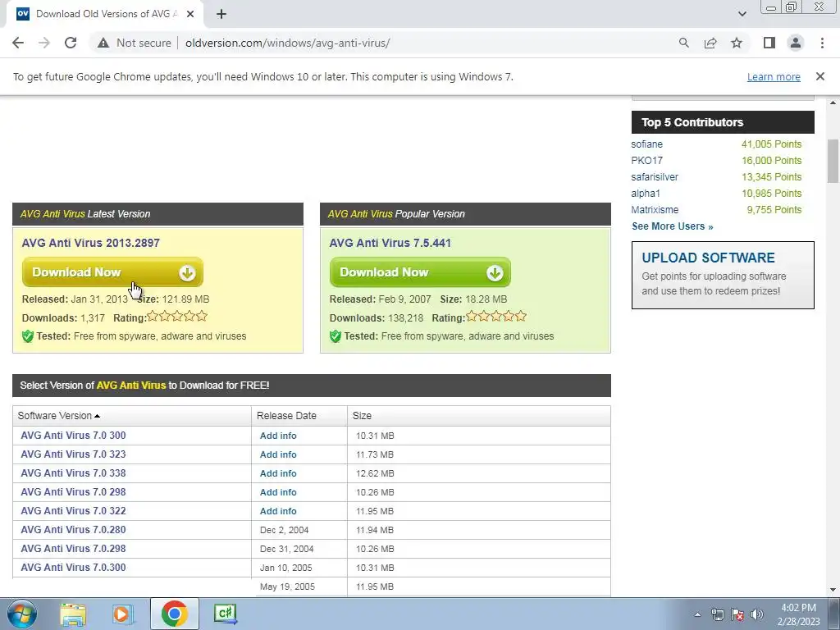Viewport: 840px width, 630px height.
Task: Add info for AVG Anti Virus 7.0 338
Action: (x=278, y=473)
